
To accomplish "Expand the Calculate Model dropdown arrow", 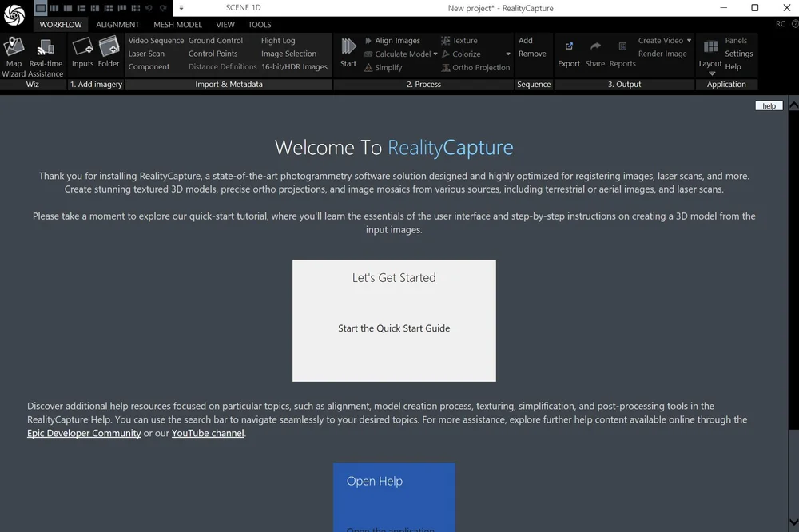I will click(x=435, y=54).
